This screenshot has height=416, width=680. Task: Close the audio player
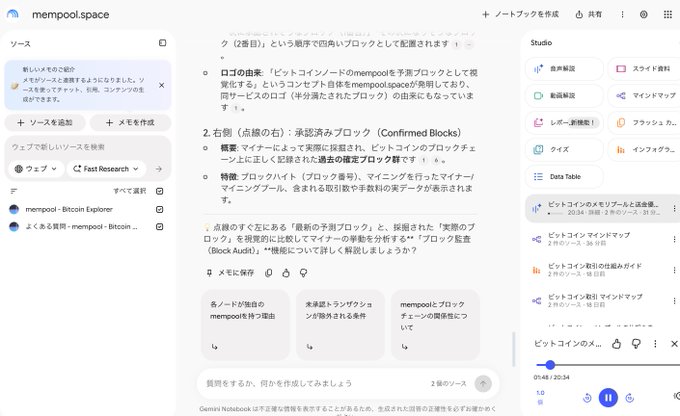[674, 344]
